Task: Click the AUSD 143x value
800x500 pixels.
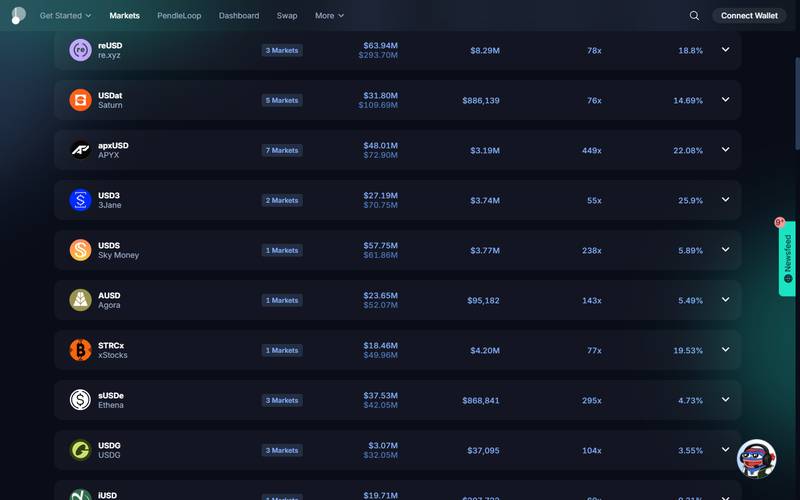Action: (x=592, y=301)
